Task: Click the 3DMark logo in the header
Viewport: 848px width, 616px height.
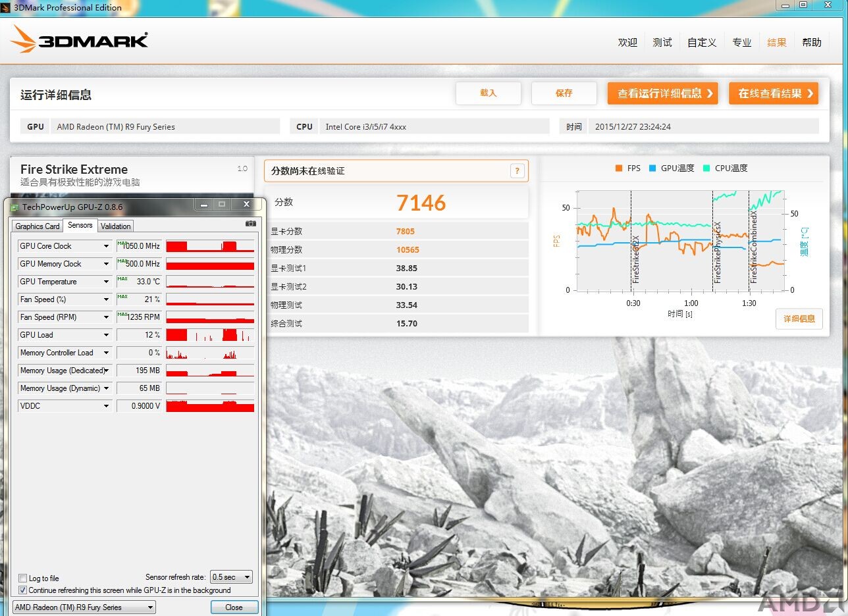Action: click(x=79, y=40)
